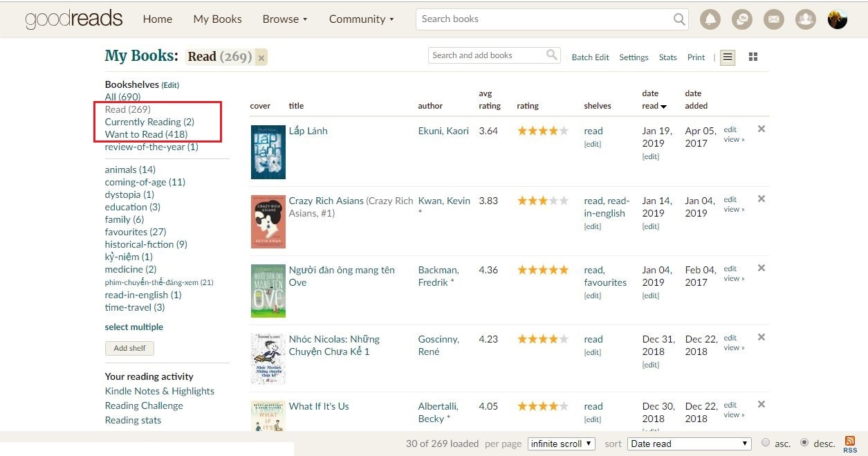
Task: Rate Lấp Lánh five stars
Action: tap(564, 131)
